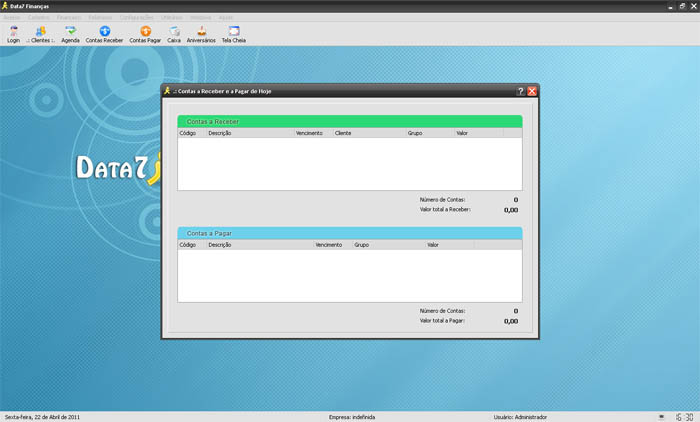Viewport: 700px width, 422px height.
Task: Close the Contas a Receber e a Pagar dialog
Action: tap(532, 91)
